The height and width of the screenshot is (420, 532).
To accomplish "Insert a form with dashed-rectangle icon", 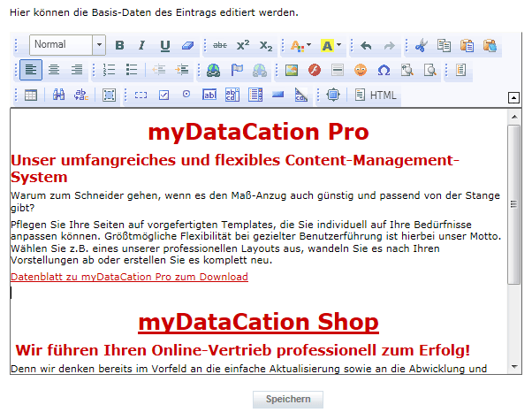I will pos(141,95).
